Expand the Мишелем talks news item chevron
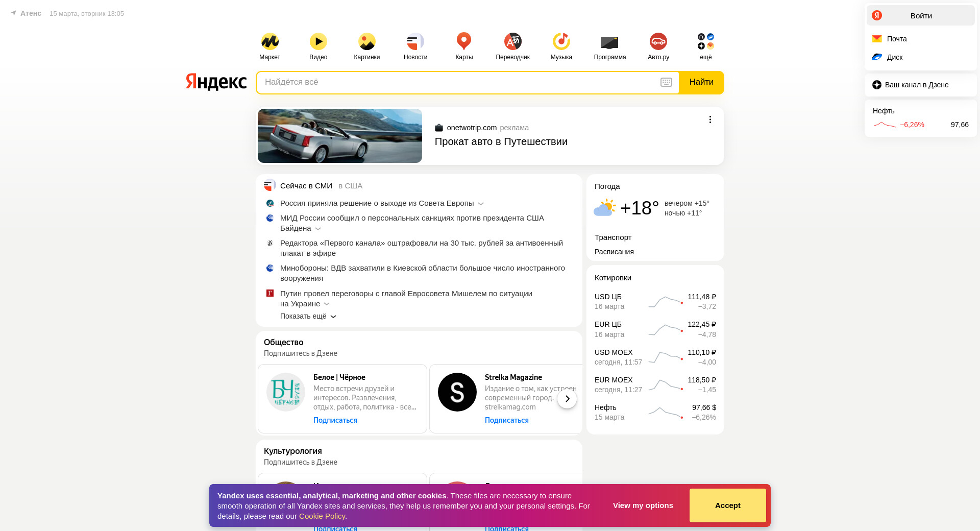 point(327,304)
